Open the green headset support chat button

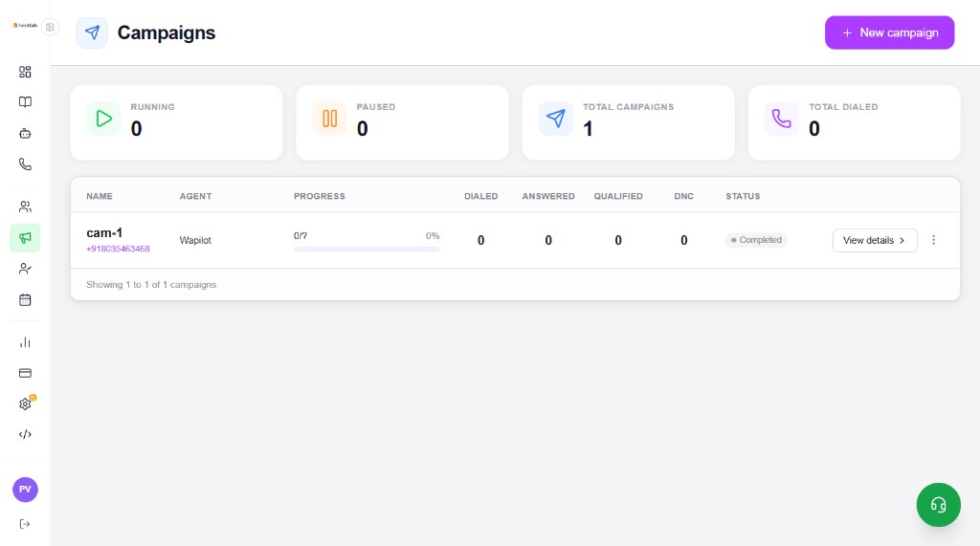[x=938, y=505]
